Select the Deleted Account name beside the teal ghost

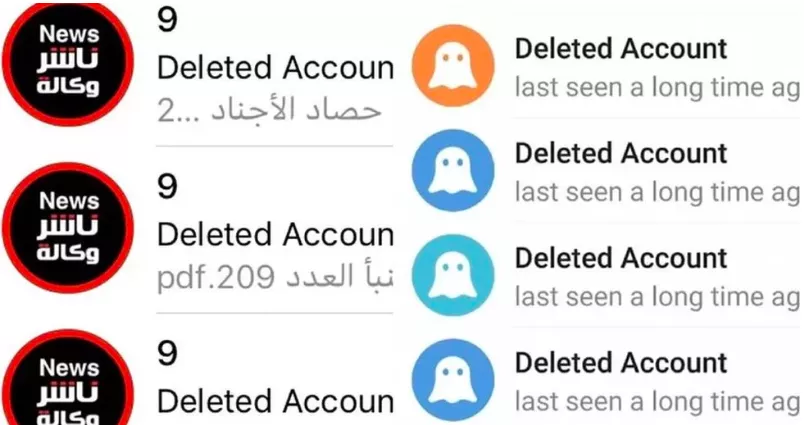coord(621,258)
